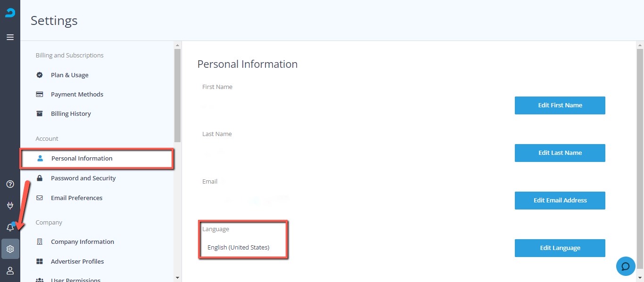Click the Edit Last Name button

[x=560, y=153]
